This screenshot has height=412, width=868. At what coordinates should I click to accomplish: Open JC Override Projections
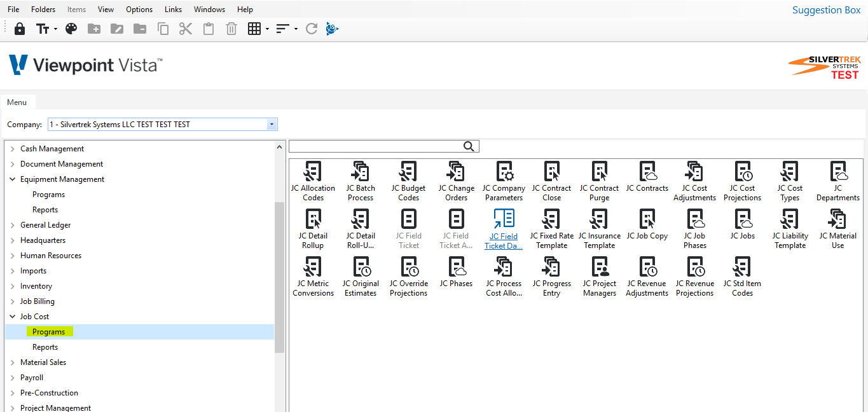pos(408,277)
